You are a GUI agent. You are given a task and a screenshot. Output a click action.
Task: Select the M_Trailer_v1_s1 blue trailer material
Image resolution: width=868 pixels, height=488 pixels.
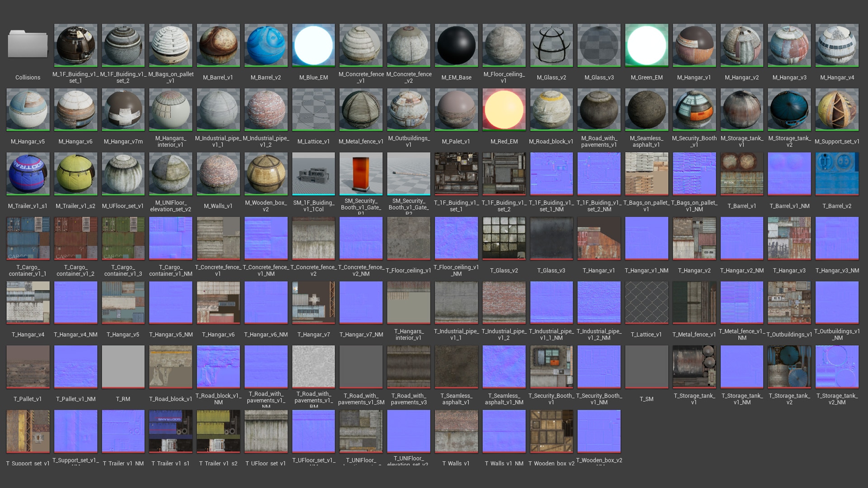28,174
